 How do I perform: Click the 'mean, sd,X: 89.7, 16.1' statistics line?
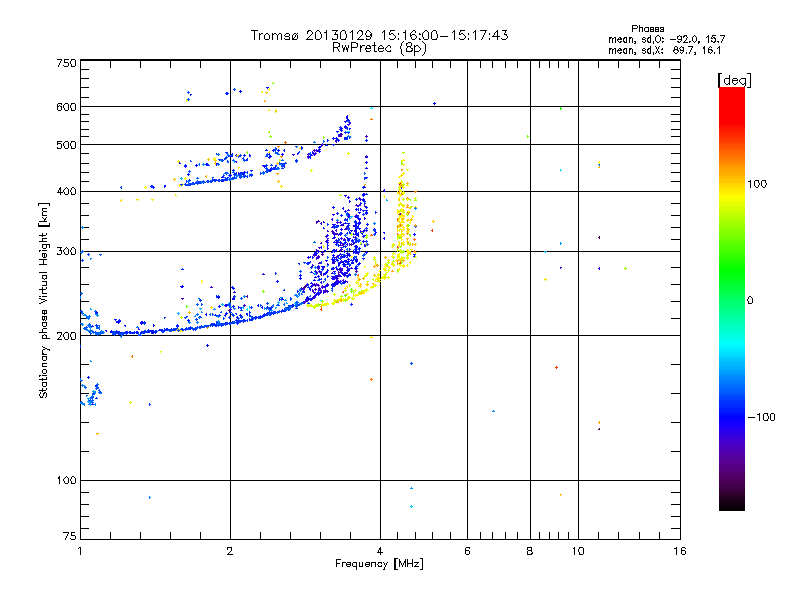(x=664, y=50)
